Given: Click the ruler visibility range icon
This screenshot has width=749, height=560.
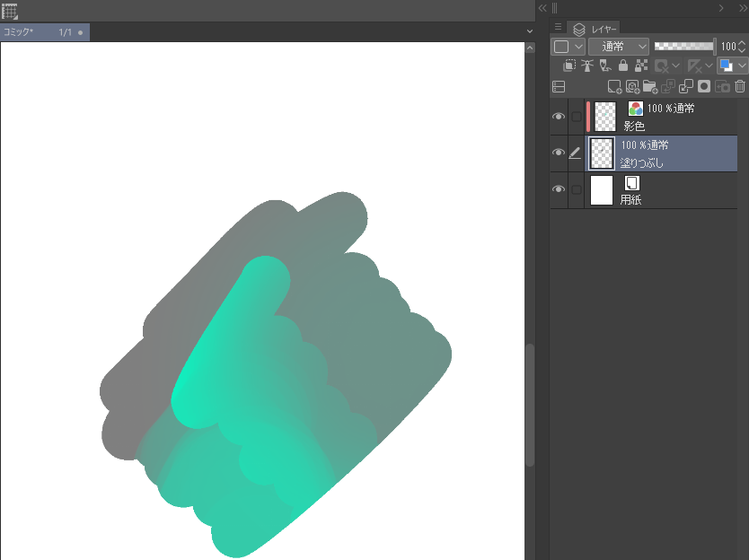Looking at the screenshot, I should pos(694,66).
